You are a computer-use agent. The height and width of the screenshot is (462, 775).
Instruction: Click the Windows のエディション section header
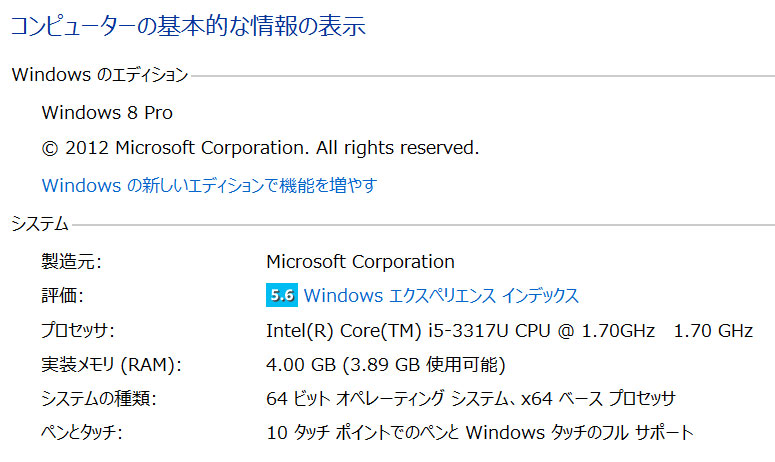click(100, 75)
